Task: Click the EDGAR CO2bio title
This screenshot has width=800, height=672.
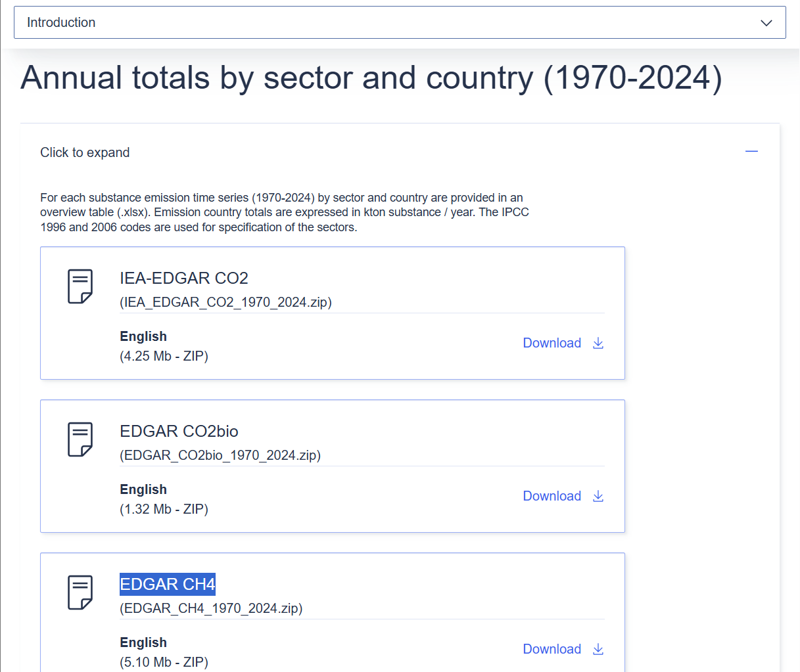Action: (179, 432)
